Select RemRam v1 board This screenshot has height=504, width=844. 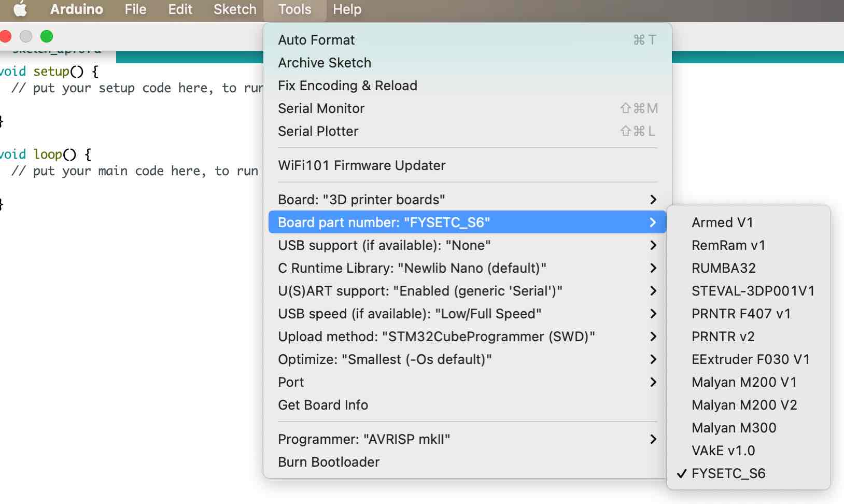tap(749, 245)
